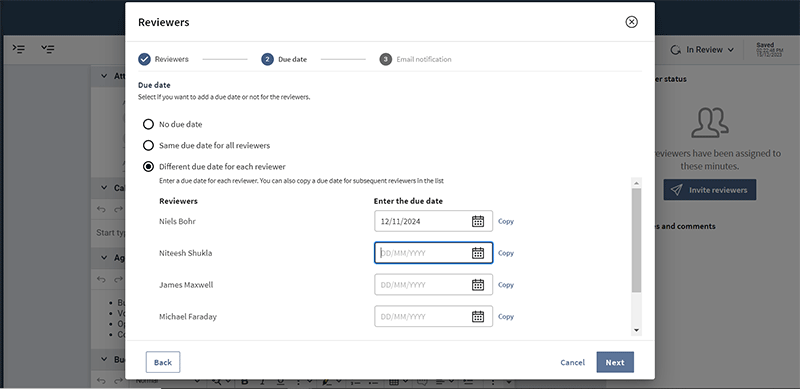Open calendar picker for Michael Faraday

tap(478, 317)
